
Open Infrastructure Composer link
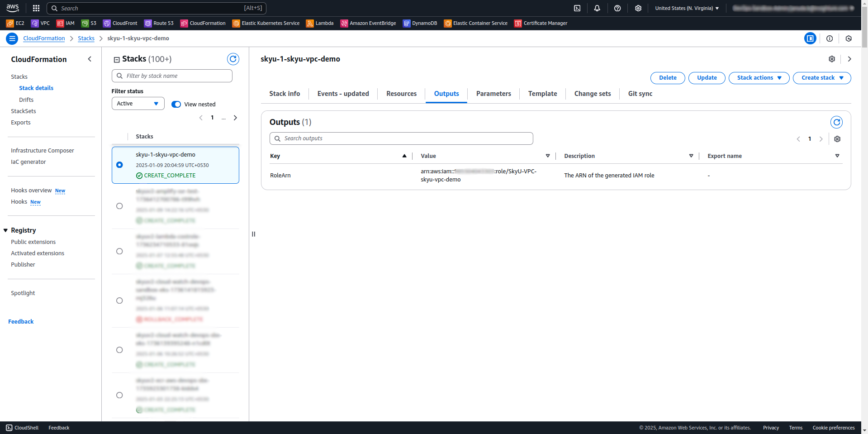click(x=43, y=150)
